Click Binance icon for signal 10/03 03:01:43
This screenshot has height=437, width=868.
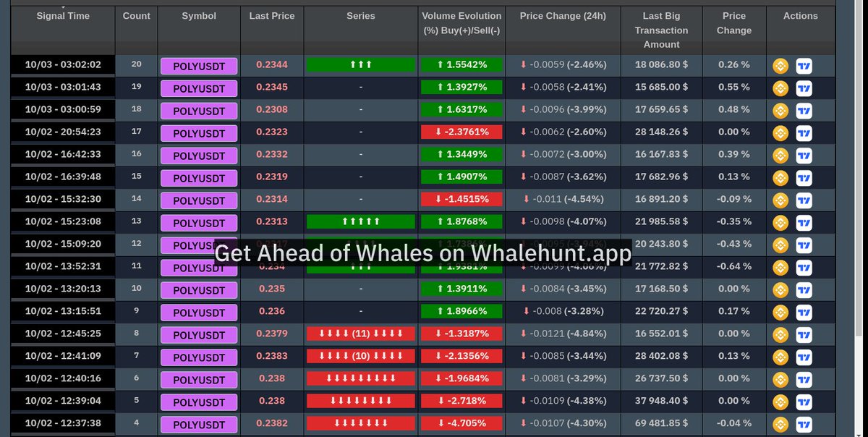(x=780, y=88)
